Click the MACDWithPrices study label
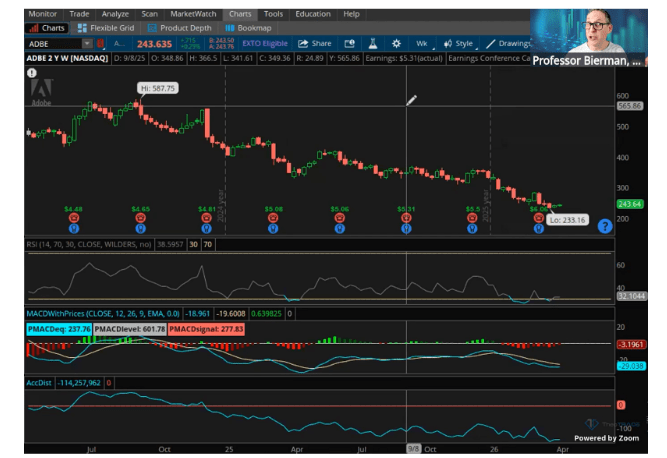The image size is (667, 458). [x=103, y=314]
